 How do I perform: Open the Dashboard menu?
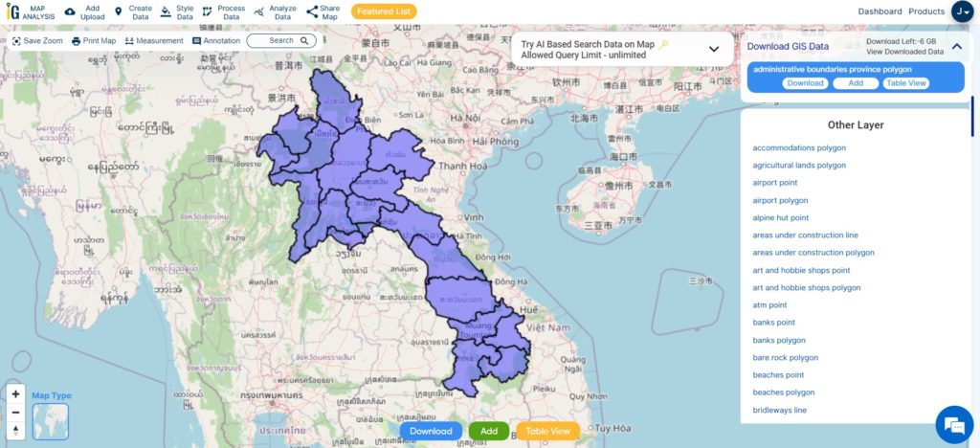(880, 11)
